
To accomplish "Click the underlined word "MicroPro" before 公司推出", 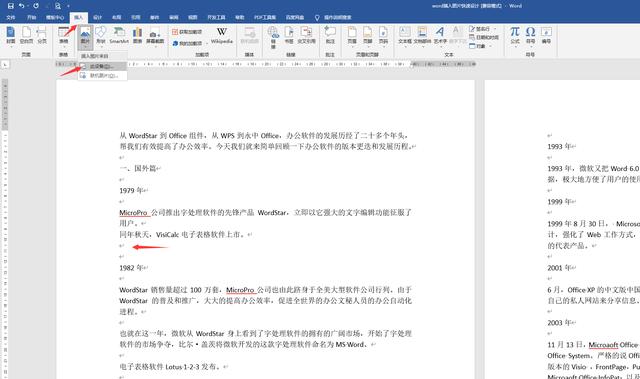I will pyautogui.click(x=133, y=213).
